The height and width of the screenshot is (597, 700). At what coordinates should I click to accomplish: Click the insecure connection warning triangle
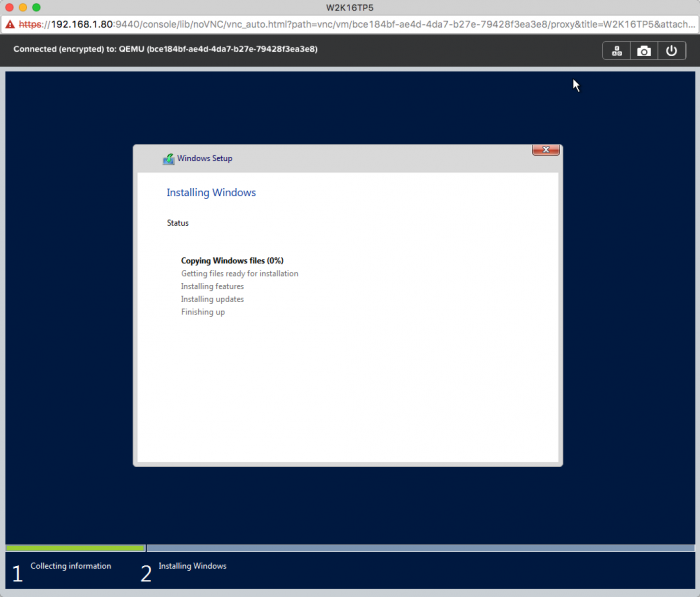pyautogui.click(x=10, y=24)
